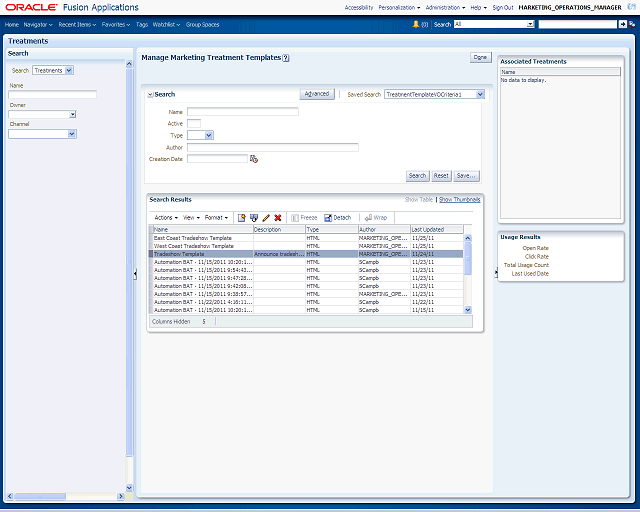Sort by the Last Updated column header
The width and height of the screenshot is (640, 512).
point(437,229)
